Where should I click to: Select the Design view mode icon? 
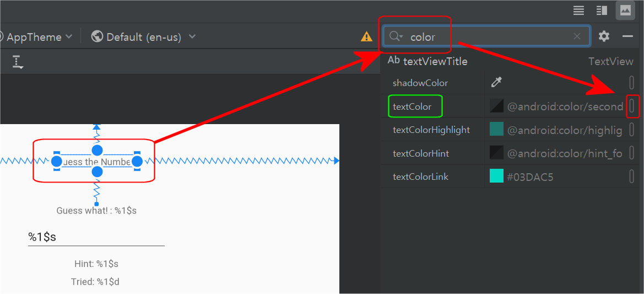coord(625,10)
